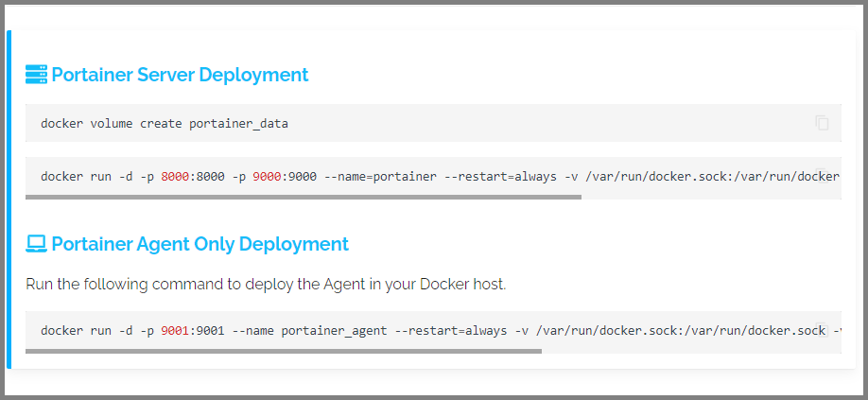Click the scrollbar under the agent docker run command
Image resolution: width=868 pixels, height=400 pixels.
pos(284,352)
